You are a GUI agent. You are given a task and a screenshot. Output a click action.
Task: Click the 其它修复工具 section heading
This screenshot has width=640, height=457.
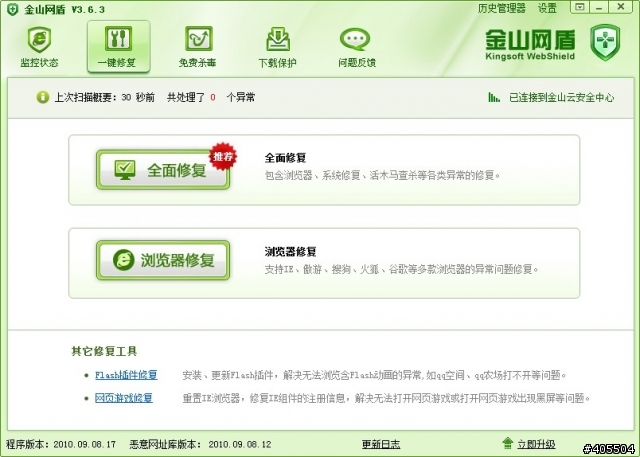click(x=104, y=351)
